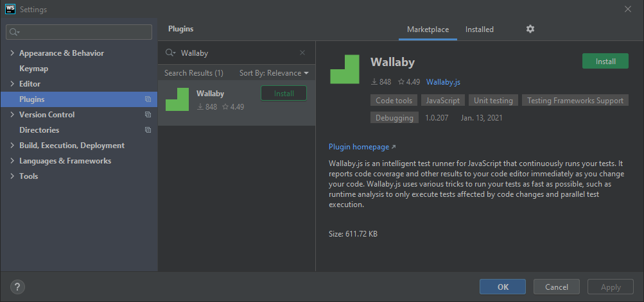Image resolution: width=644 pixels, height=302 pixels.
Task: Switch to the Installed tab
Action: [x=479, y=29]
